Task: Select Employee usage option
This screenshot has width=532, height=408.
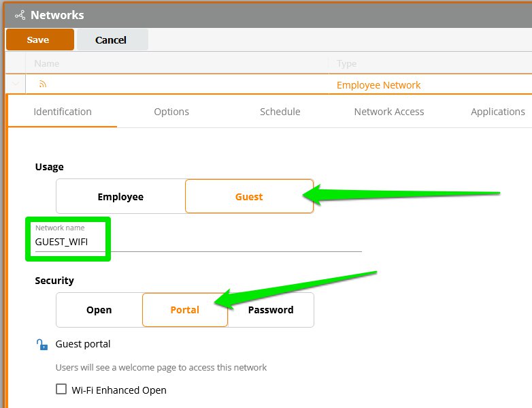Action: pyautogui.click(x=120, y=196)
